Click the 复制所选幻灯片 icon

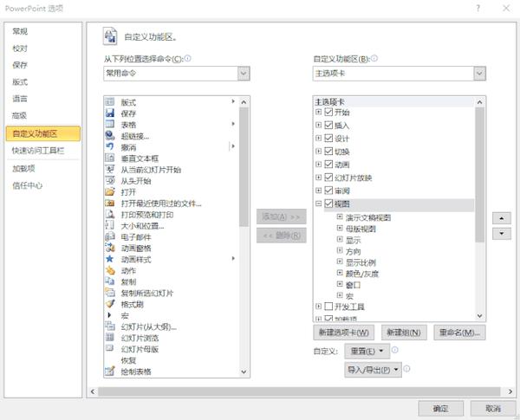tap(110, 293)
